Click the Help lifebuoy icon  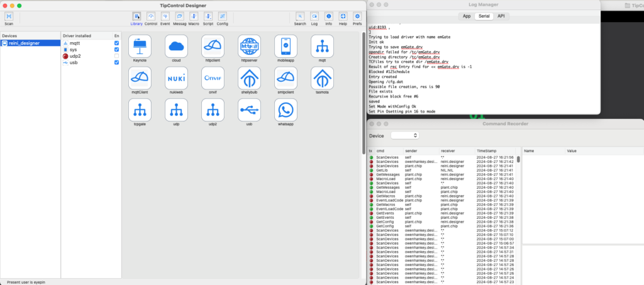(x=343, y=16)
